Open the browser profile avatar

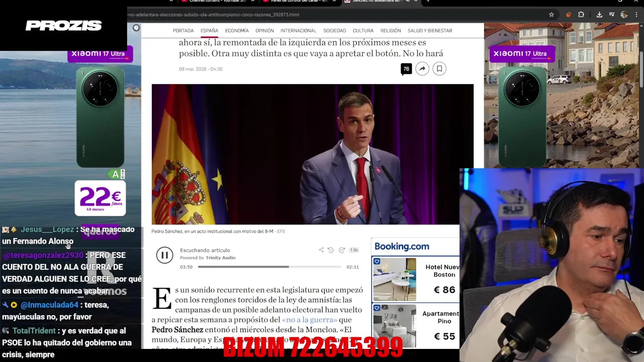tap(624, 15)
